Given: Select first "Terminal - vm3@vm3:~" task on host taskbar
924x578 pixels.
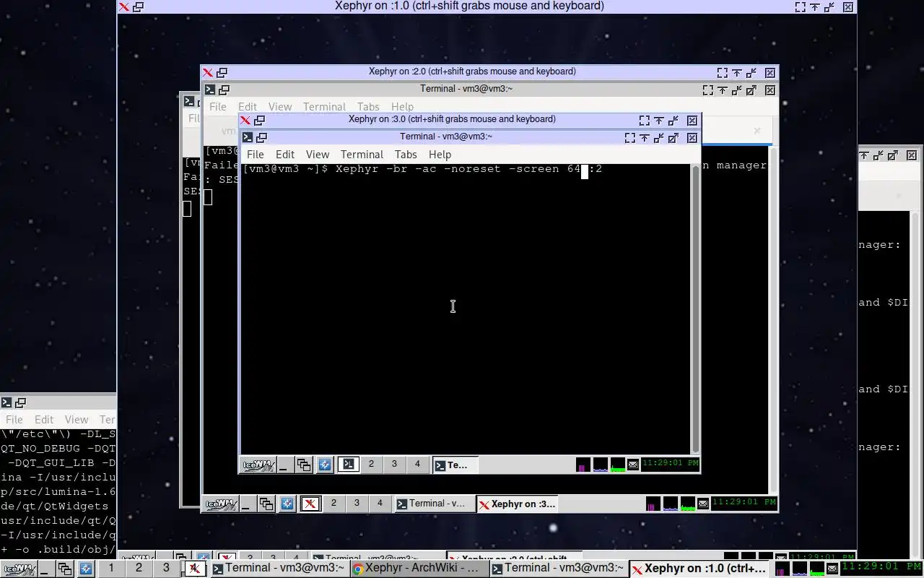Looking at the screenshot, I should click(x=279, y=569).
